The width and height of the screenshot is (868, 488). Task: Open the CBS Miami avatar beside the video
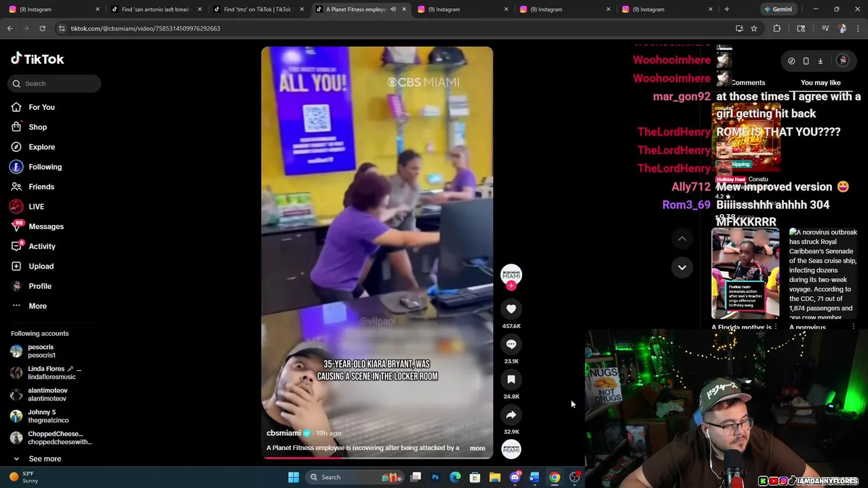pyautogui.click(x=511, y=274)
